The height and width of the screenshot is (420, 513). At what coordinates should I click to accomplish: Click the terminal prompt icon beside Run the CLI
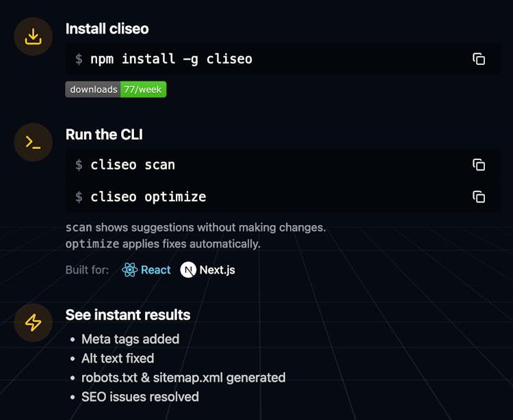click(33, 142)
